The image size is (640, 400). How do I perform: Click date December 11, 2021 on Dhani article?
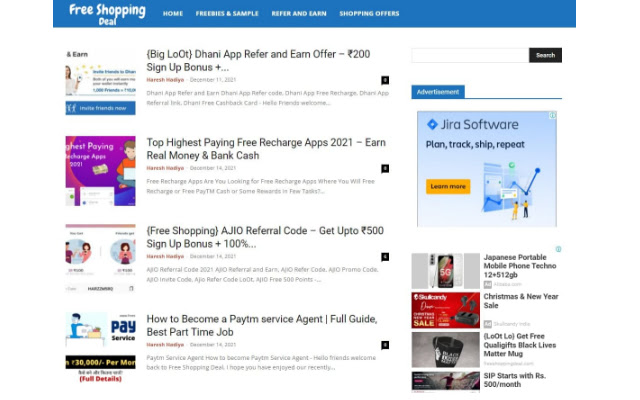(x=213, y=80)
